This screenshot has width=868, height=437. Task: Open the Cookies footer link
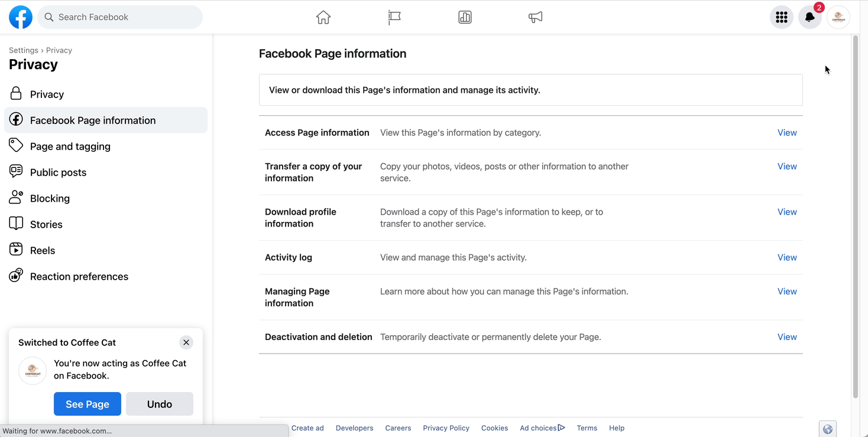pos(494,428)
